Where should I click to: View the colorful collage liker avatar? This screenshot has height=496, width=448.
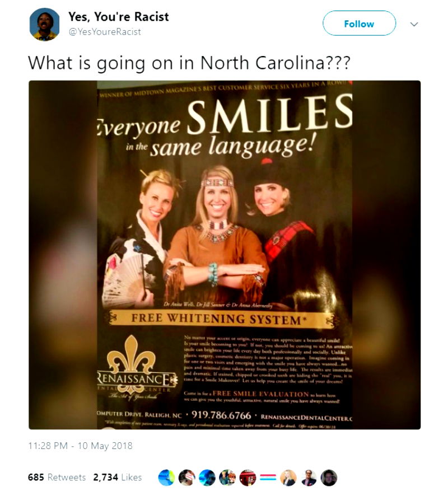[x=227, y=478]
